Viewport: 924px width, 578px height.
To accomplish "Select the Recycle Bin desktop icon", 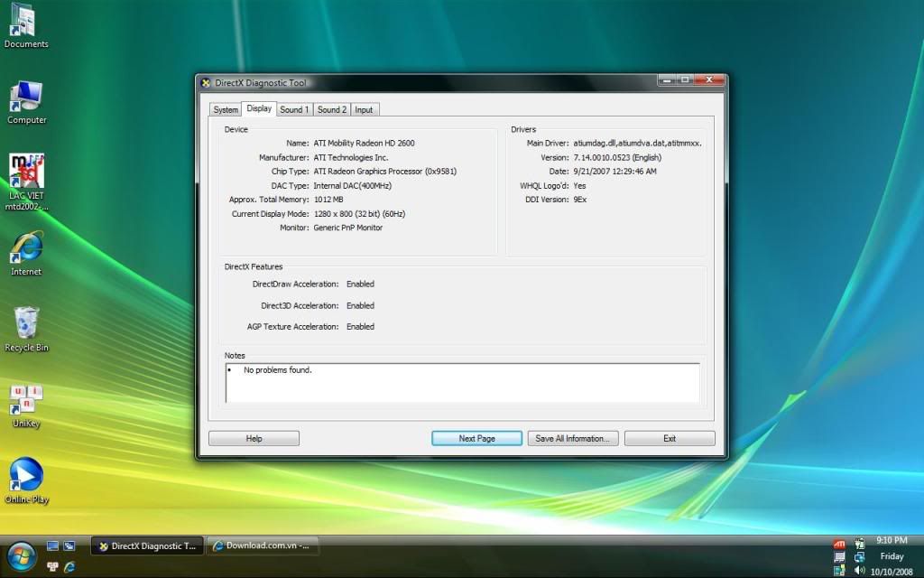I will coord(26,329).
